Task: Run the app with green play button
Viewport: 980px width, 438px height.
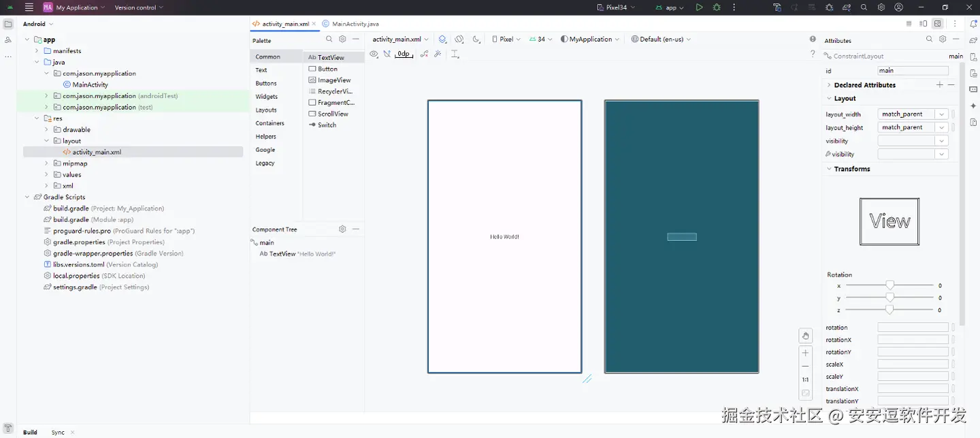Action: (699, 7)
